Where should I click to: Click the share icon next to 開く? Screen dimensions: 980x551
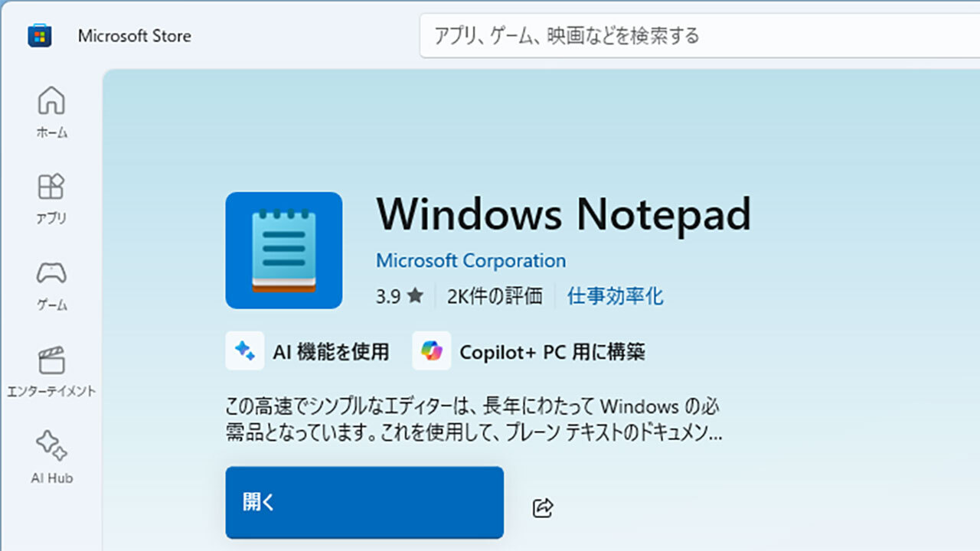[x=543, y=507]
